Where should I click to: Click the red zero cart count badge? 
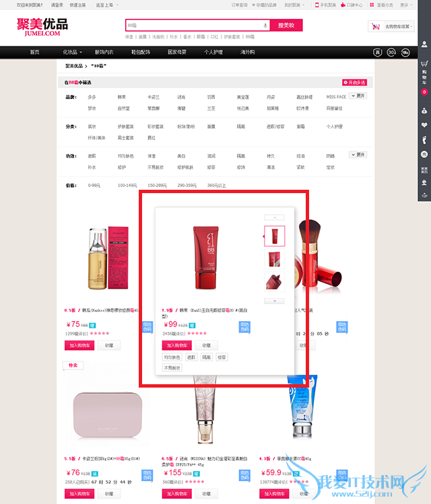tap(424, 92)
